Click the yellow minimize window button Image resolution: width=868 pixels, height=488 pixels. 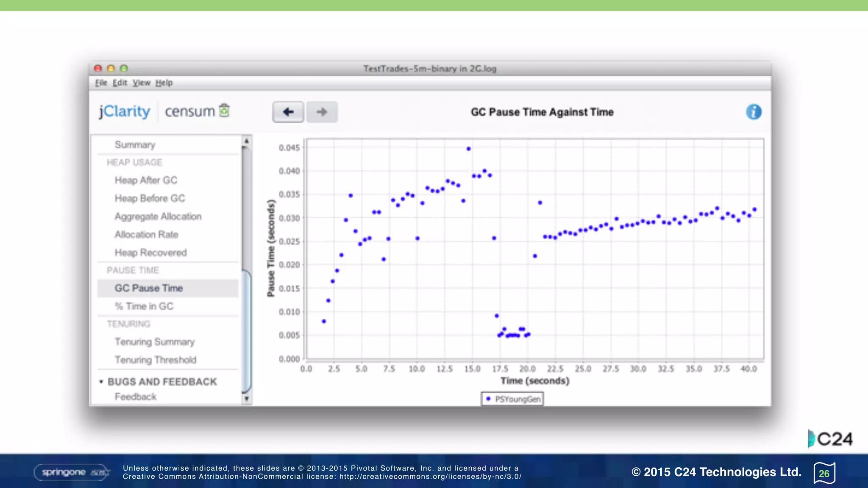click(111, 69)
